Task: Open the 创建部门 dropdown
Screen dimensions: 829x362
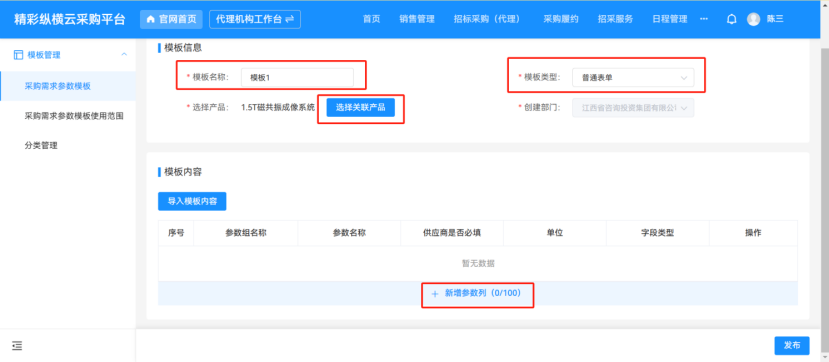Action: pyautogui.click(x=633, y=108)
